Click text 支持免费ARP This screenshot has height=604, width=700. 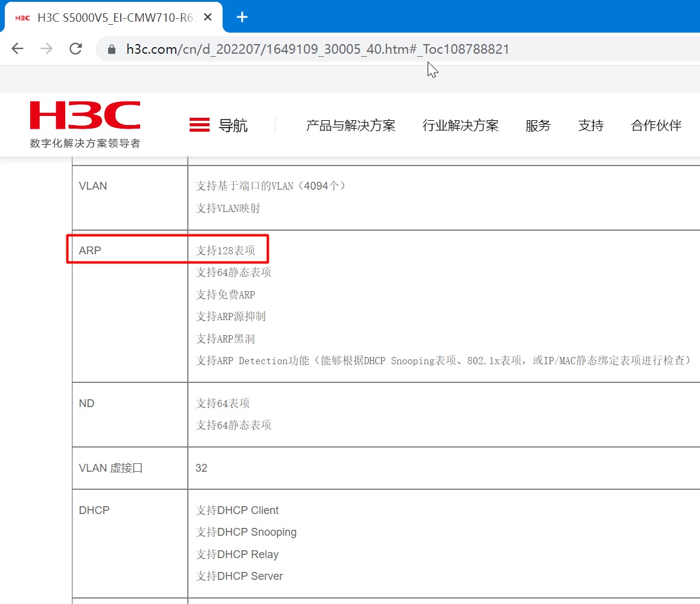tap(225, 295)
